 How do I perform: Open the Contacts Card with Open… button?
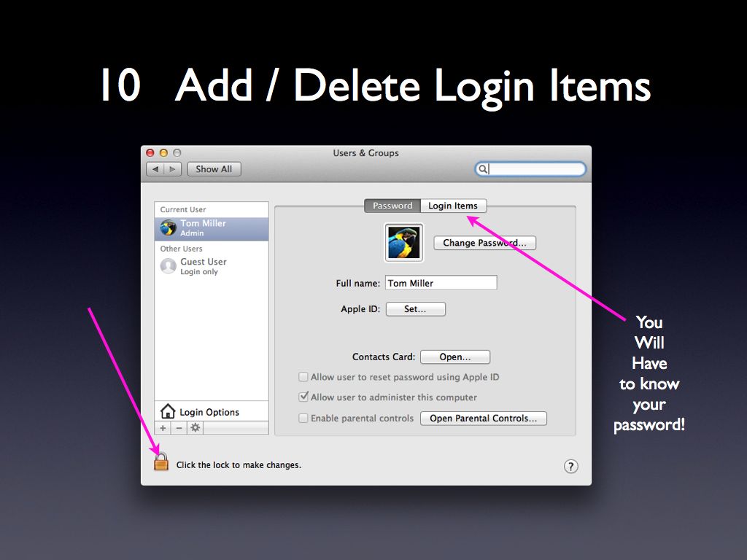point(455,357)
